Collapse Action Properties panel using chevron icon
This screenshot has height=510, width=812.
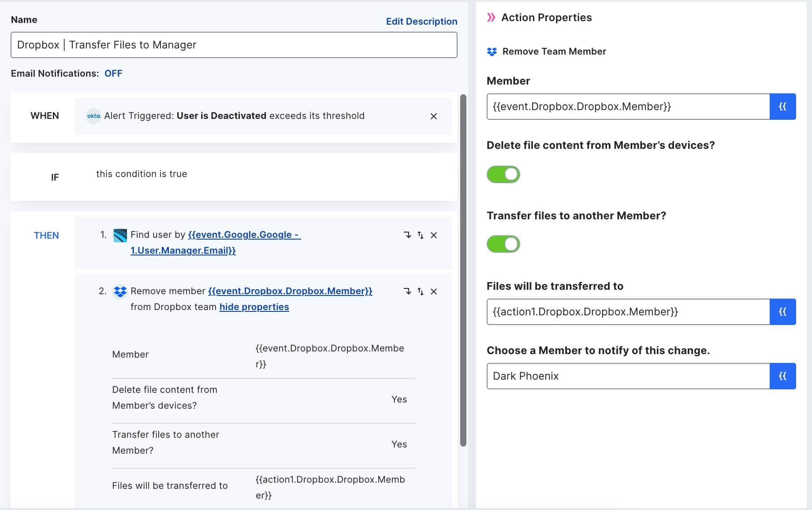coord(491,18)
